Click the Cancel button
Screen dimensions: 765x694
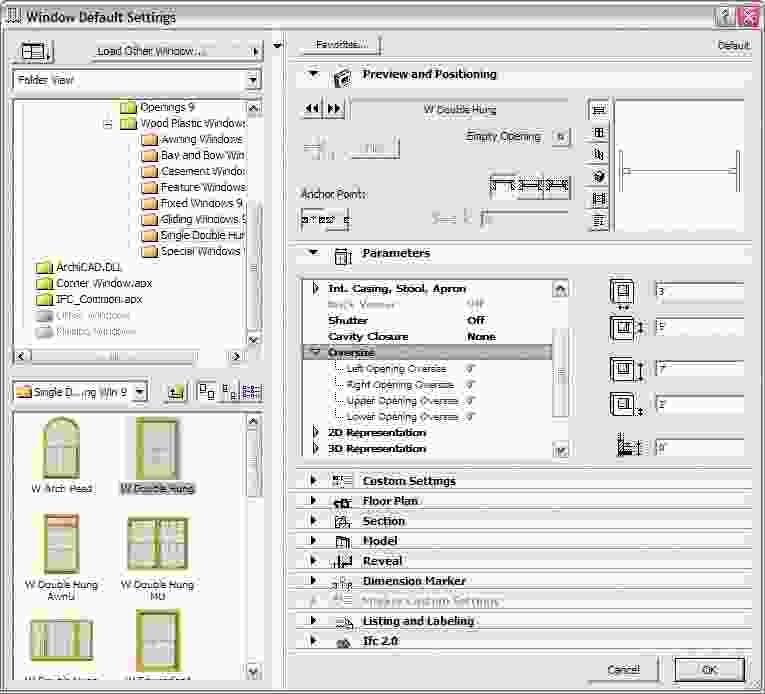pyautogui.click(x=623, y=669)
